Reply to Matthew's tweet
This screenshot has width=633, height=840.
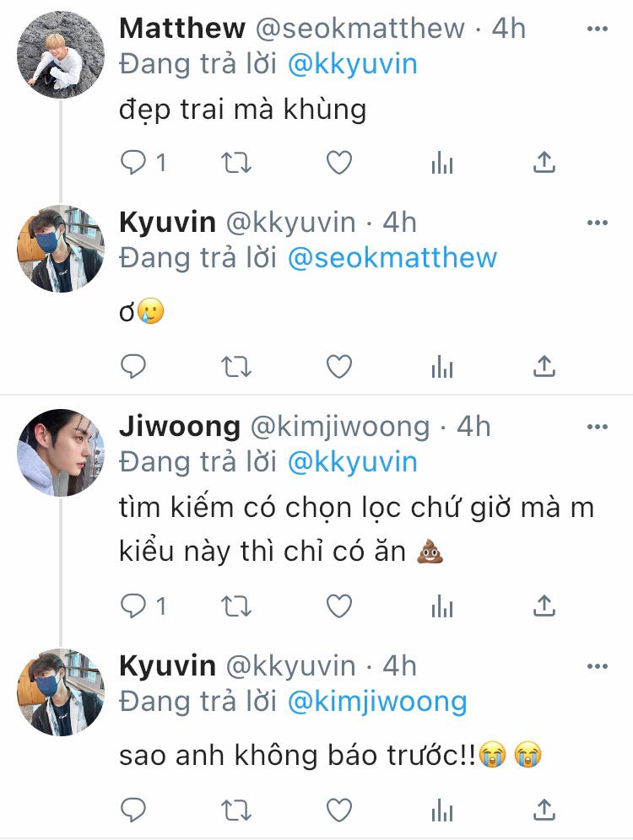pyautogui.click(x=133, y=162)
